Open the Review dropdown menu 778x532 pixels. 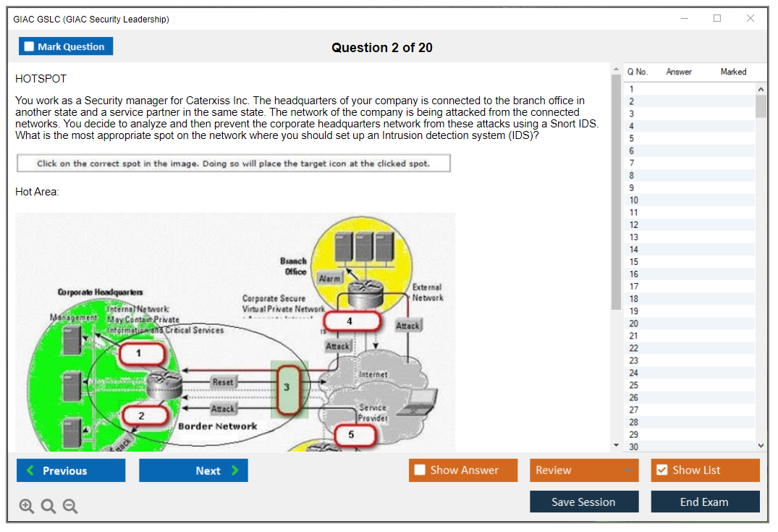coord(584,470)
